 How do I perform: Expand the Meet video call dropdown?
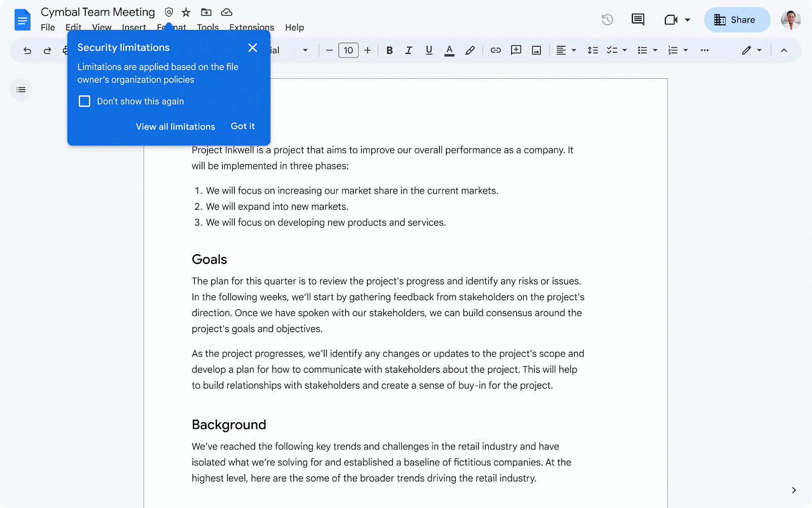[686, 19]
